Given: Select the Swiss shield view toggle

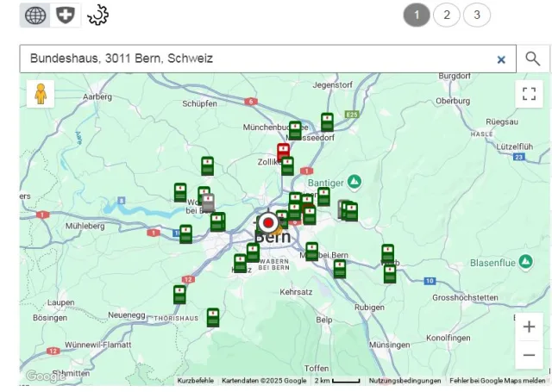Looking at the screenshot, I should point(66,16).
